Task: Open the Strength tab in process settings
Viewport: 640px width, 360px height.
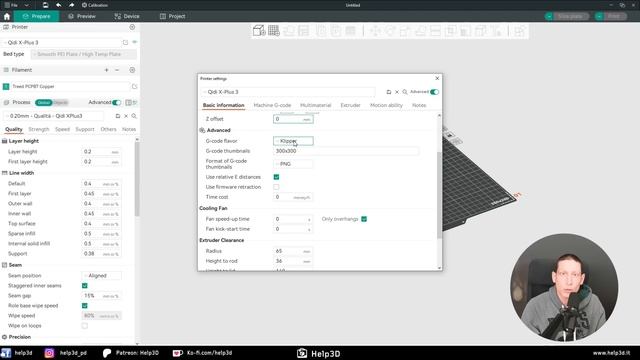Action: coord(39,129)
